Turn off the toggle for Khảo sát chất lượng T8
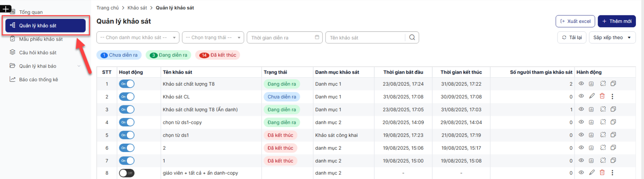The image size is (644, 179). pos(126,84)
